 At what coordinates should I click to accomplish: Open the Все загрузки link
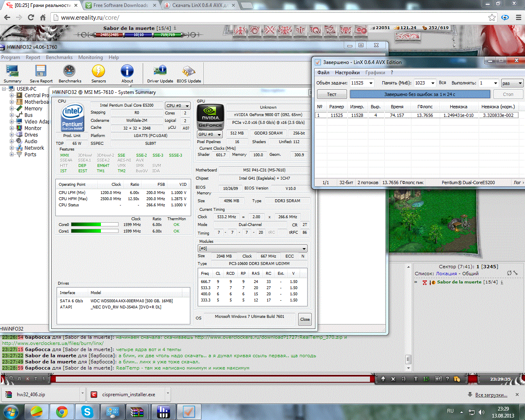click(491, 395)
